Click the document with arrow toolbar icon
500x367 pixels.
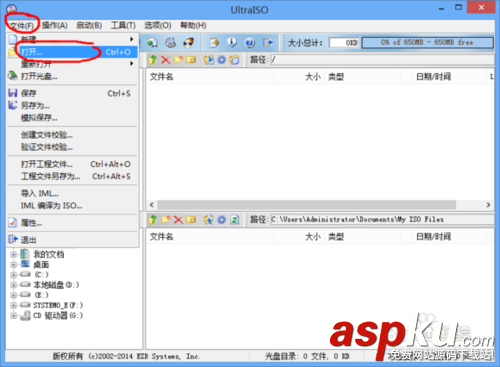tap(214, 42)
